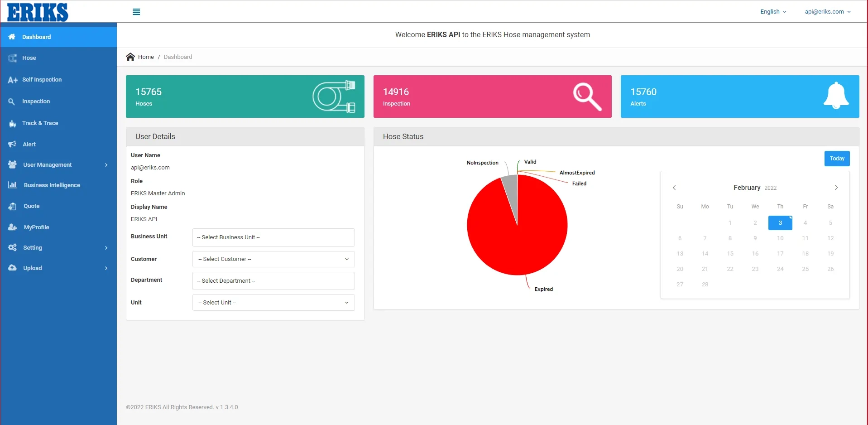
Task: Go to previous month in calendar
Action: coord(674,188)
